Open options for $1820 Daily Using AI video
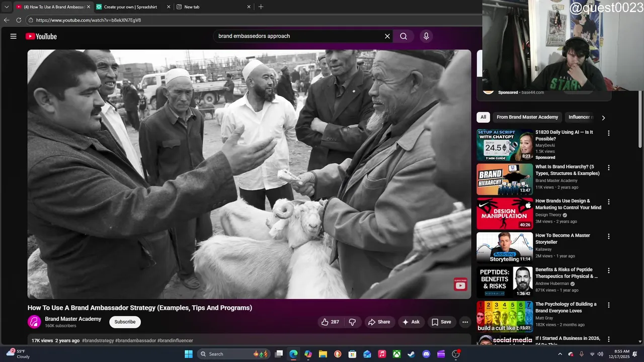The width and height of the screenshot is (644, 362). [x=608, y=133]
